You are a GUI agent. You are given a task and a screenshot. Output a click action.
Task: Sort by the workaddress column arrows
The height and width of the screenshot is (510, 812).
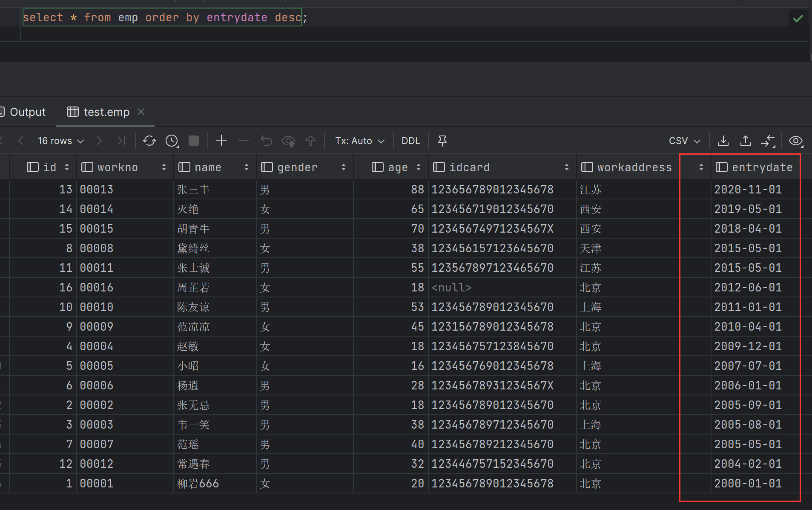pyautogui.click(x=701, y=167)
